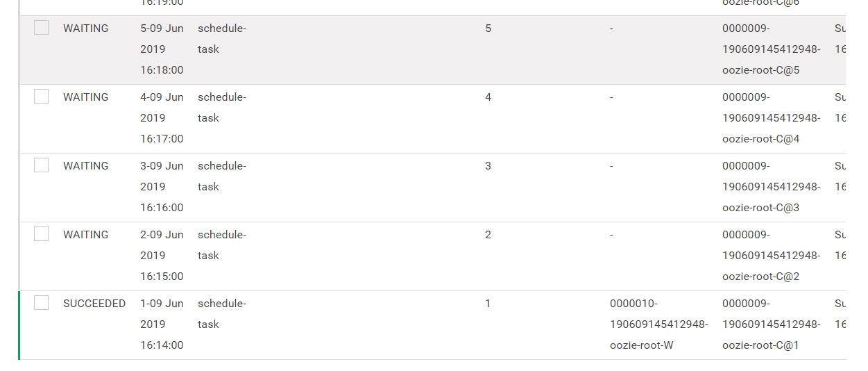Click the WAITING status of action 5
868x371 pixels.
click(x=86, y=28)
